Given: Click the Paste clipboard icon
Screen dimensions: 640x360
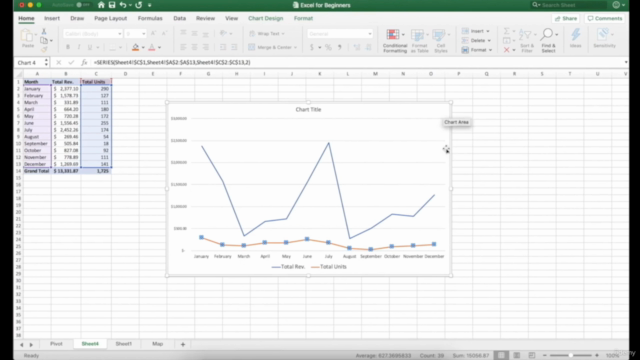Looking at the screenshot, I should pyautogui.click(x=27, y=36).
